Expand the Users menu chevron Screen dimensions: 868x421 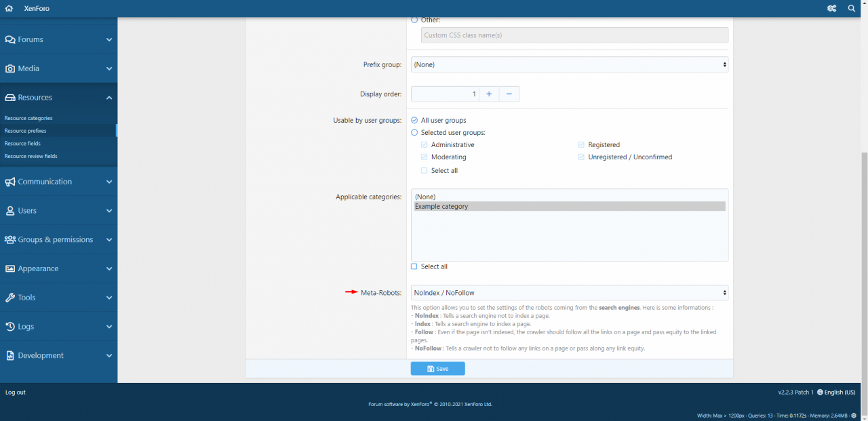109,211
